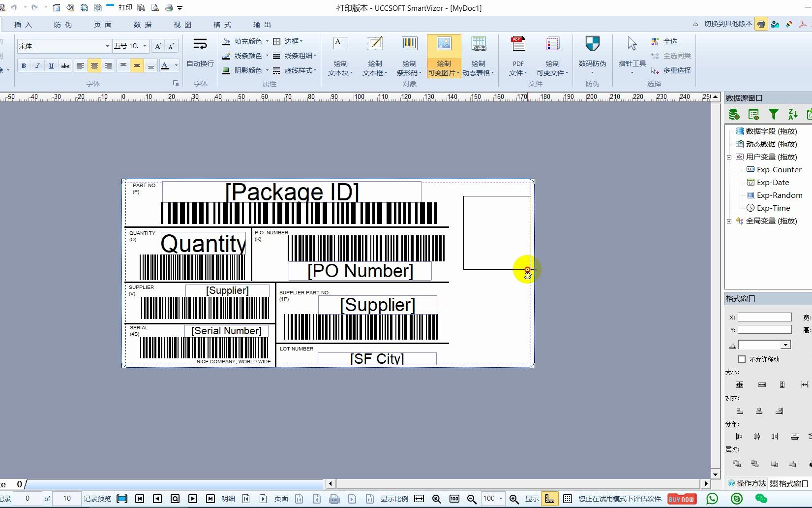
Task: Open the PDF文件 tool
Action: [x=518, y=56]
